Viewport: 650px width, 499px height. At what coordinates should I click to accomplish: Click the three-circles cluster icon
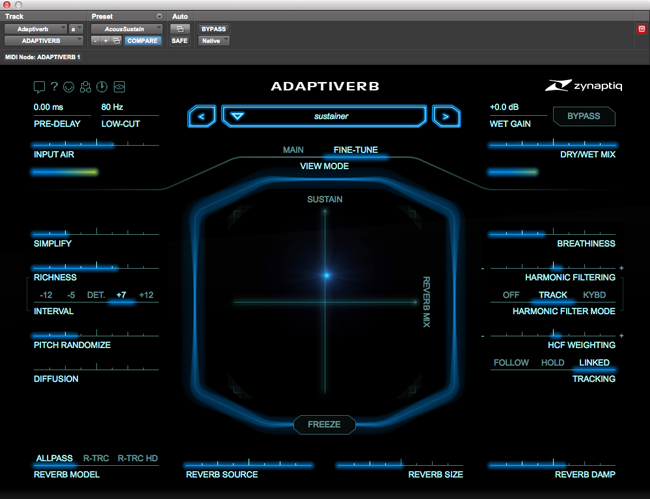point(85,87)
